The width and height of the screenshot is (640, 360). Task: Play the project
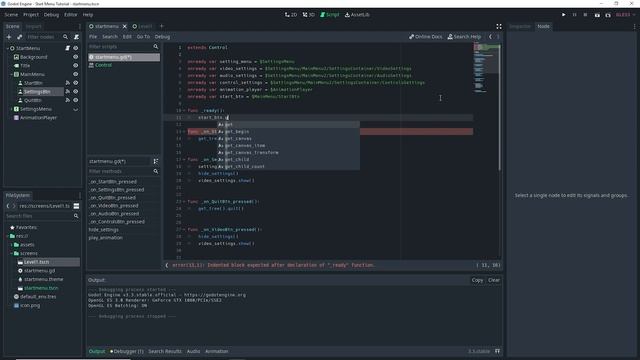[x=564, y=15]
